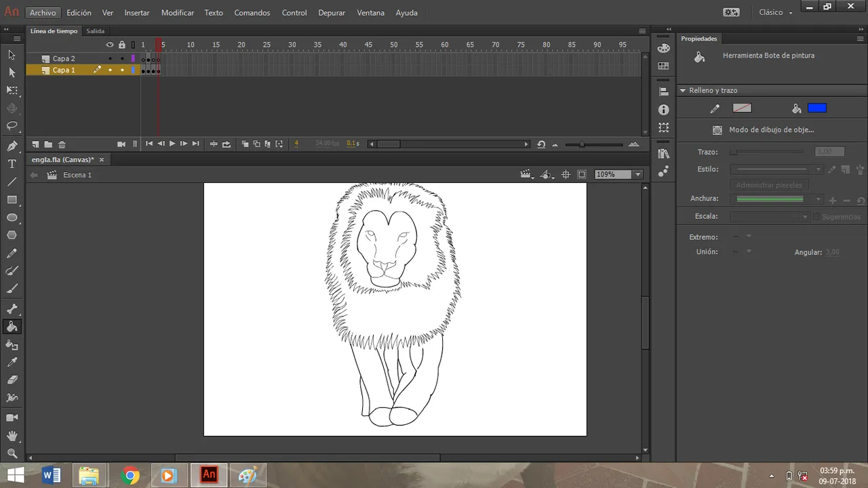Select the Eraser tool
This screenshot has width=868, height=488.
12,380
